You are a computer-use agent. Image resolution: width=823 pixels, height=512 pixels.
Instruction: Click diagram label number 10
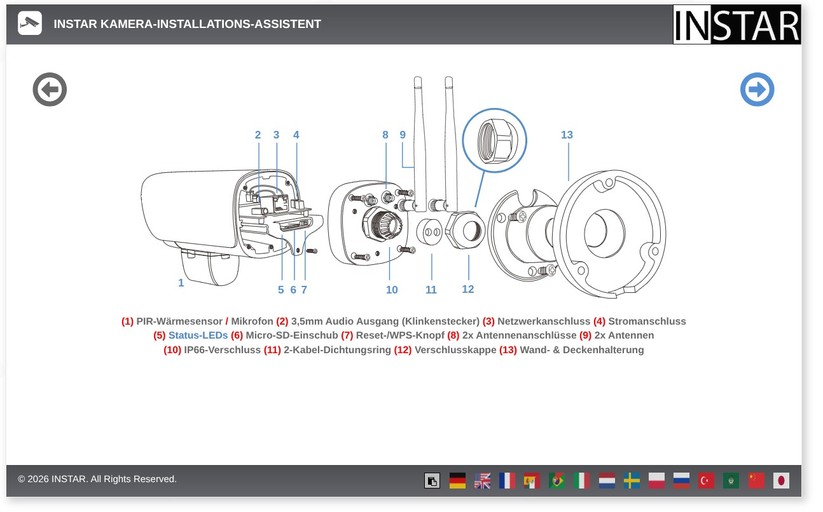coord(392,290)
